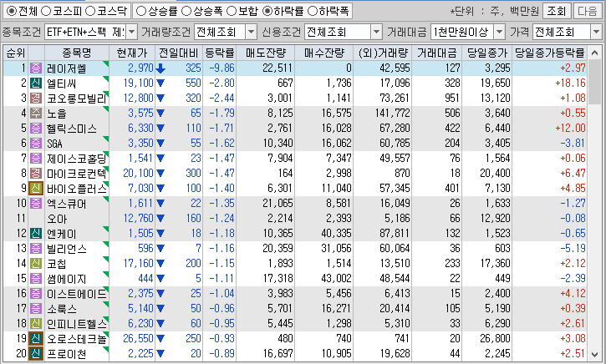
Task: Click closing price 26,800 for 오로스테크놀
Action: click(495, 339)
